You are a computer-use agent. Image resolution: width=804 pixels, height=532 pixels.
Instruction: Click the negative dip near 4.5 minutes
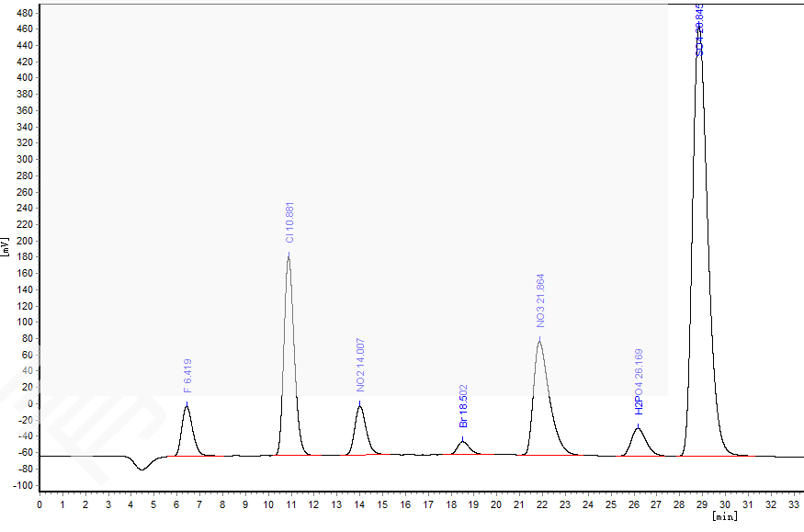coord(142,470)
